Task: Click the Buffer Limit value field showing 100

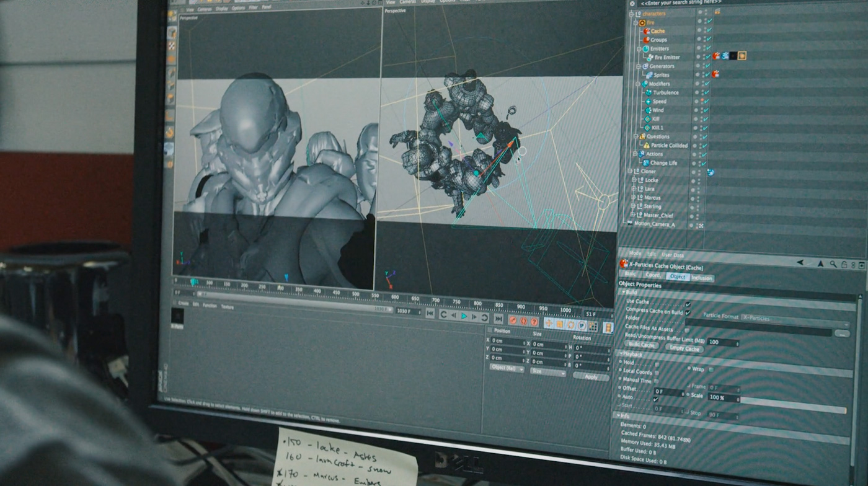Action: [x=724, y=342]
